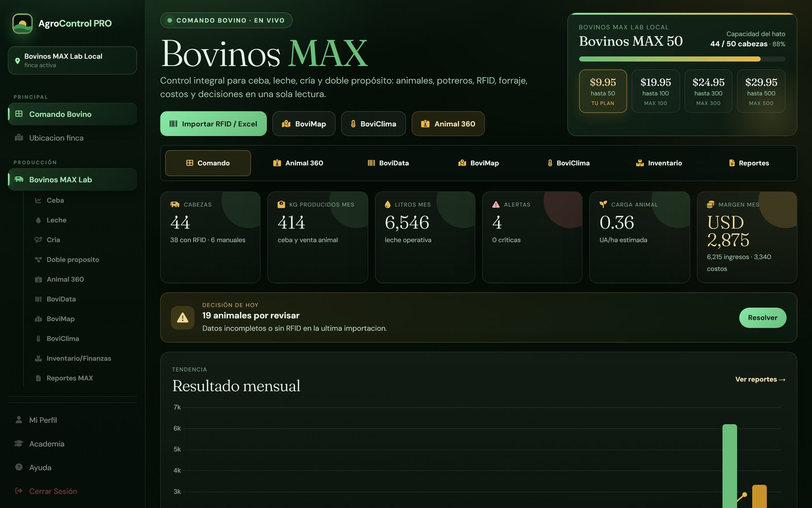Click the tall green bar in monthly chart
The height and width of the screenshot is (508, 812).
click(729, 466)
